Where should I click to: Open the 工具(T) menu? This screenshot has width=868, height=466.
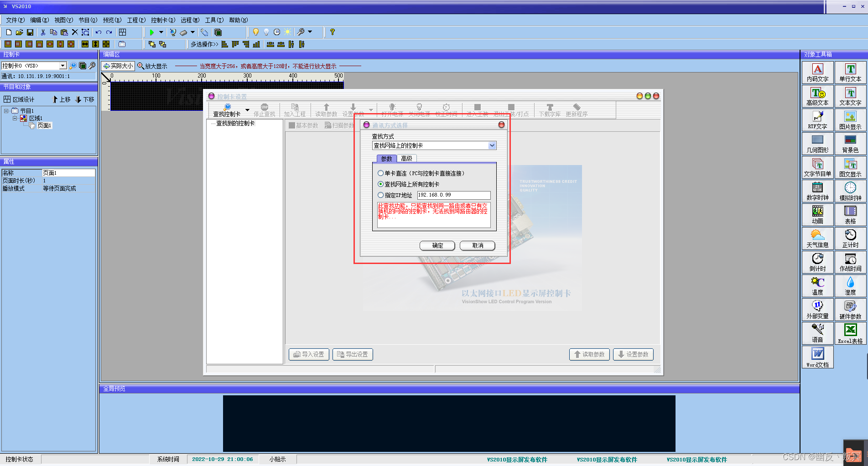[x=214, y=20]
